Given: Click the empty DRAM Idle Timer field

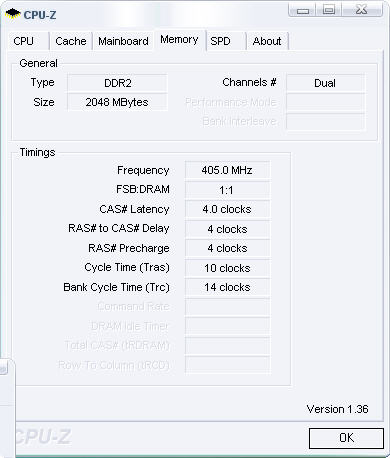Looking at the screenshot, I should (x=227, y=326).
